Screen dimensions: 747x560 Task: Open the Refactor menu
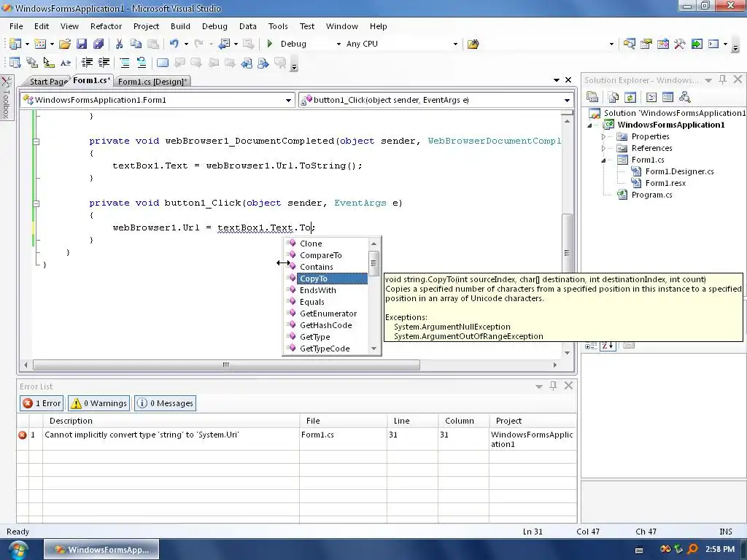click(106, 26)
